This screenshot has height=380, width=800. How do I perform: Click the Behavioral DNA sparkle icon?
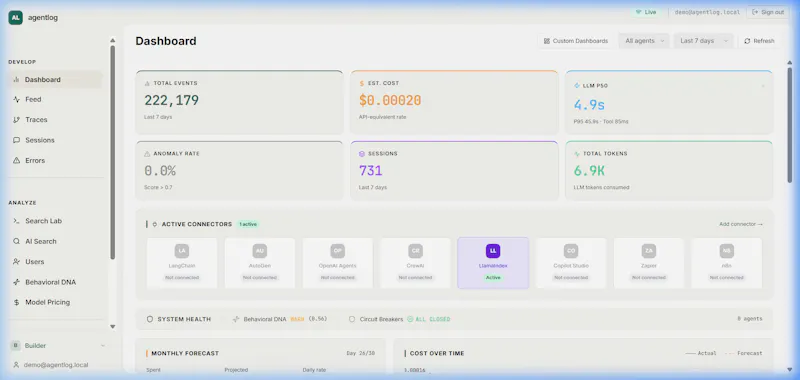point(16,282)
